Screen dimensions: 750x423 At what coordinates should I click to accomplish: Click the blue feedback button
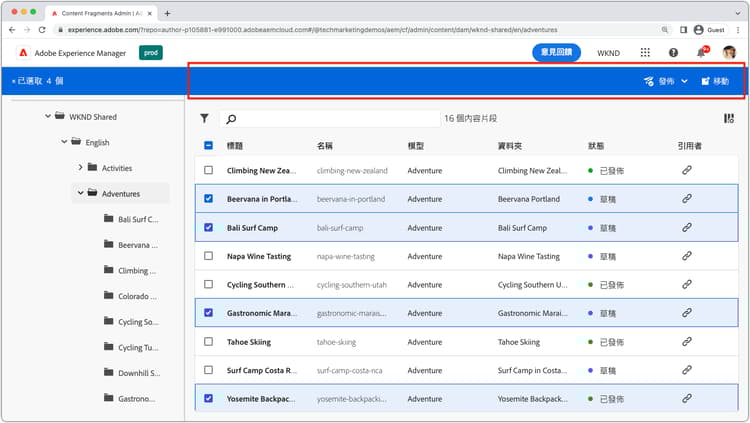[556, 52]
